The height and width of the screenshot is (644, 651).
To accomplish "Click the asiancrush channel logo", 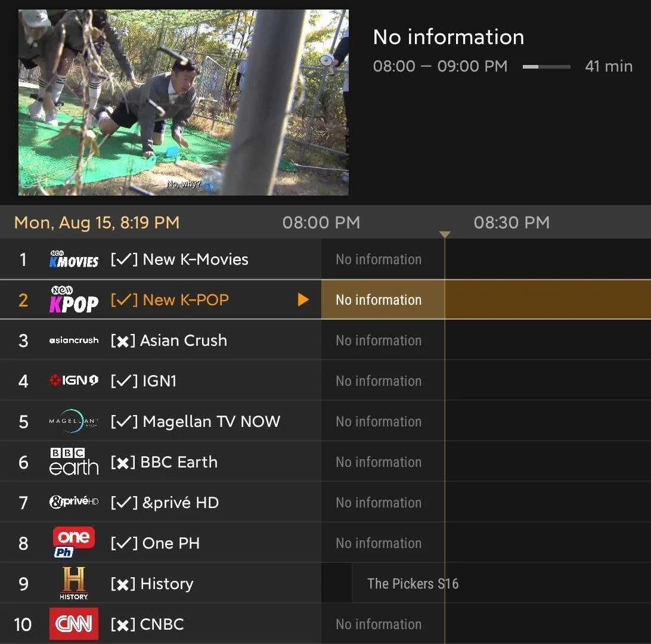I will (74, 340).
